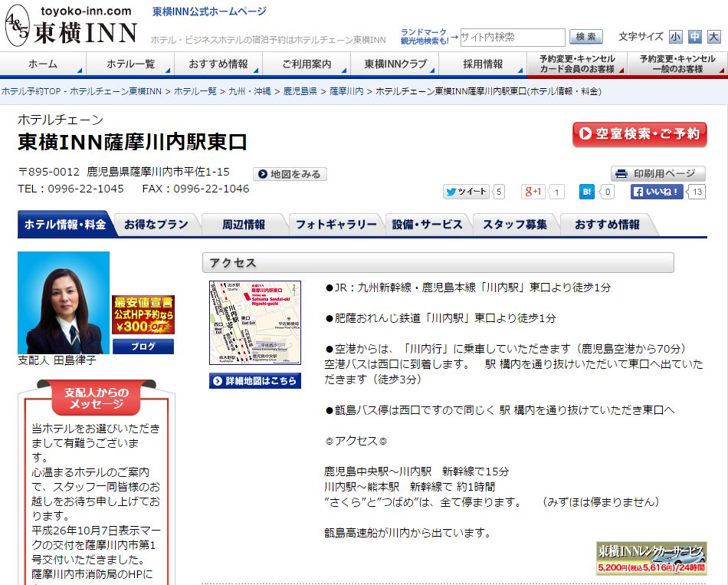The width and height of the screenshot is (728, 585).
Task: Click the アクセス section header
Action: click(438, 262)
